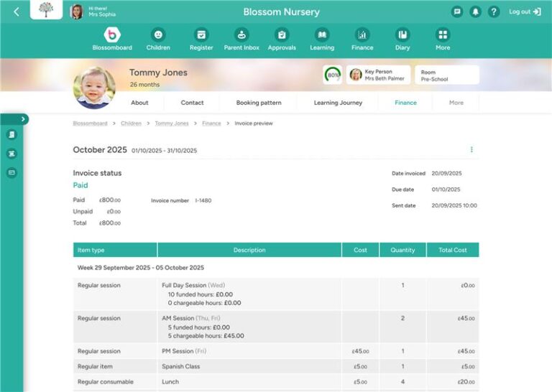Open the Children section
552x392 pixels.
pyautogui.click(x=158, y=39)
